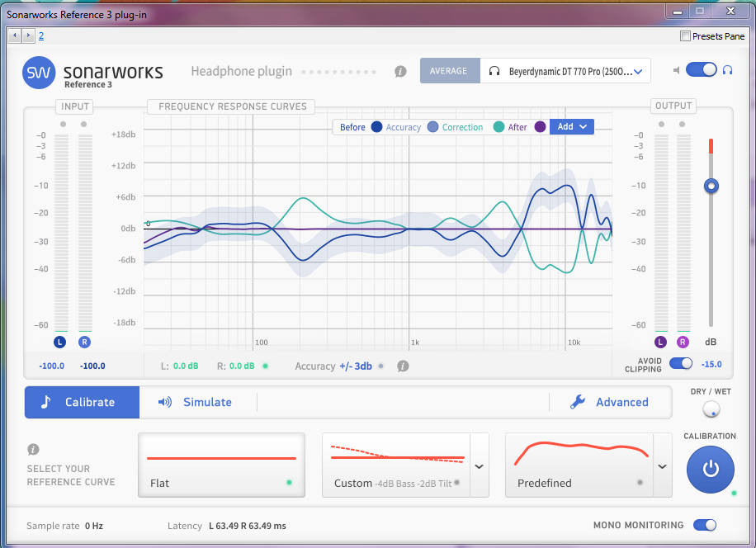Screen dimensions: 756x548
Task: Expand the Custom reference curve options arrow
Action: click(480, 466)
